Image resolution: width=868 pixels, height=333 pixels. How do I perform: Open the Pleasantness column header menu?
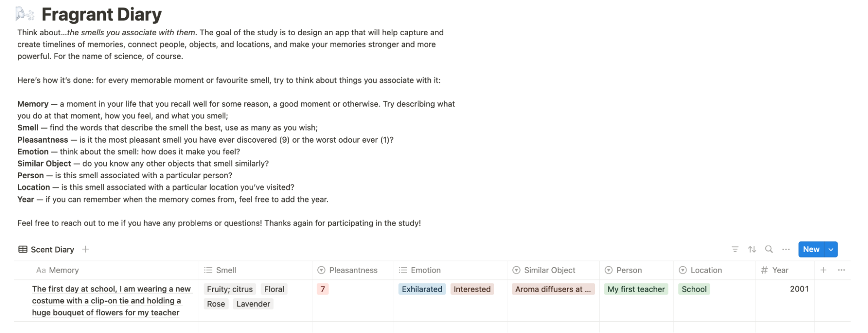pyautogui.click(x=353, y=270)
